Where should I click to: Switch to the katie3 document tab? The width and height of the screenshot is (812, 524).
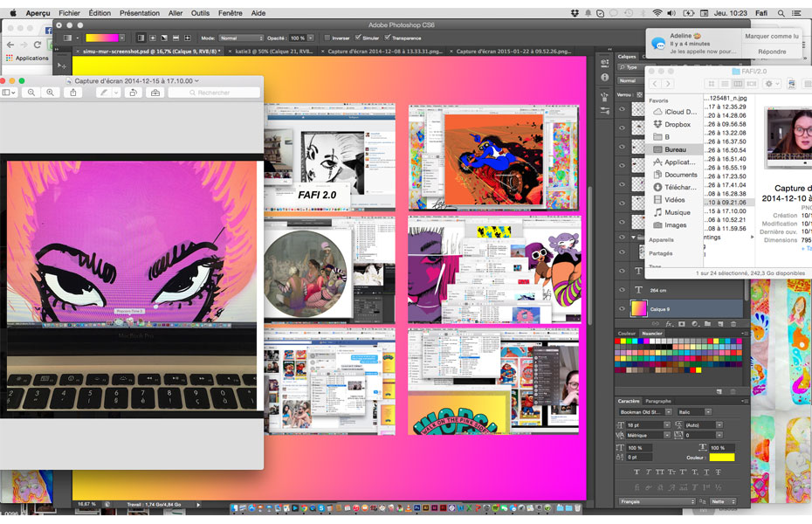pos(273,52)
